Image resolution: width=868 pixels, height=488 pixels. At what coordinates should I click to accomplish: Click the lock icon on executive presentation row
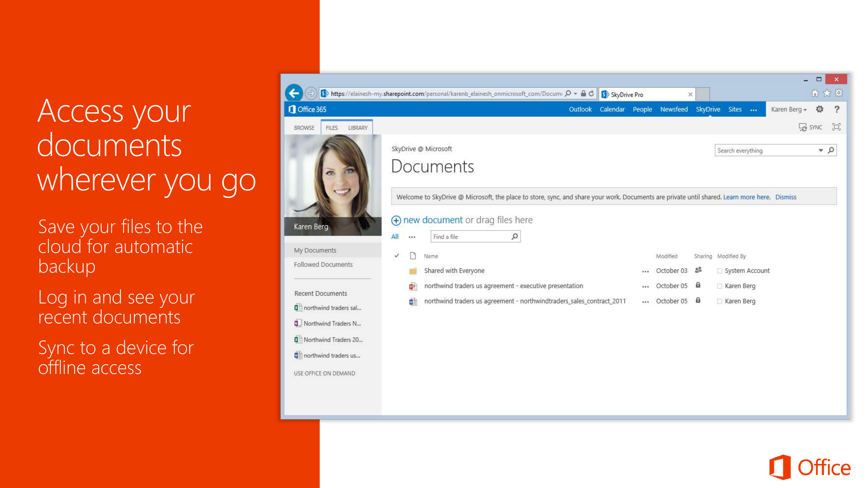698,285
